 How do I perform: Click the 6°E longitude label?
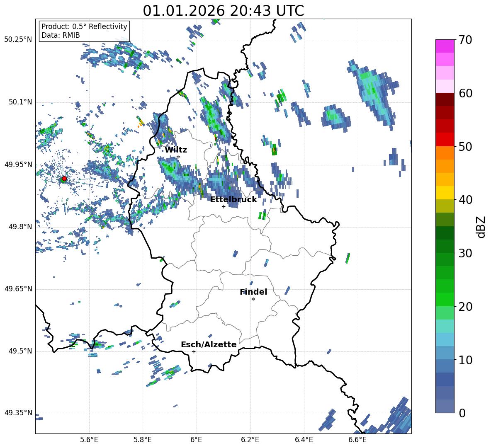pos(196,440)
